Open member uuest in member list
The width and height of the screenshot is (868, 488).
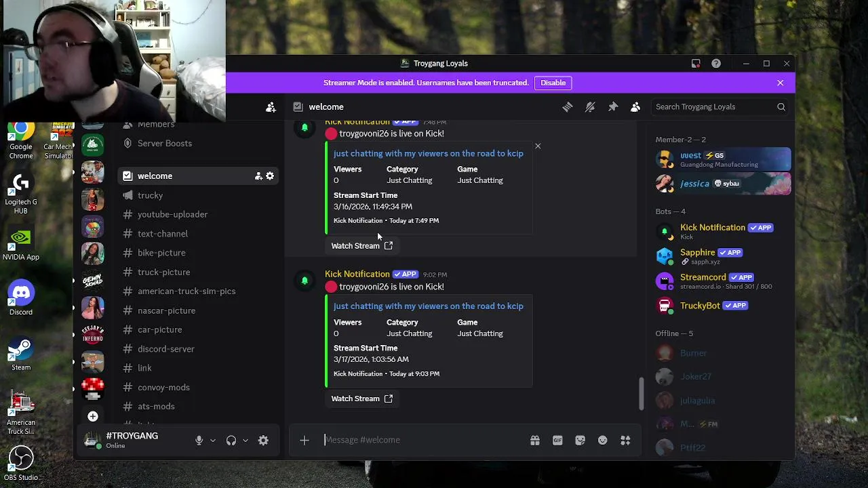[723, 159]
